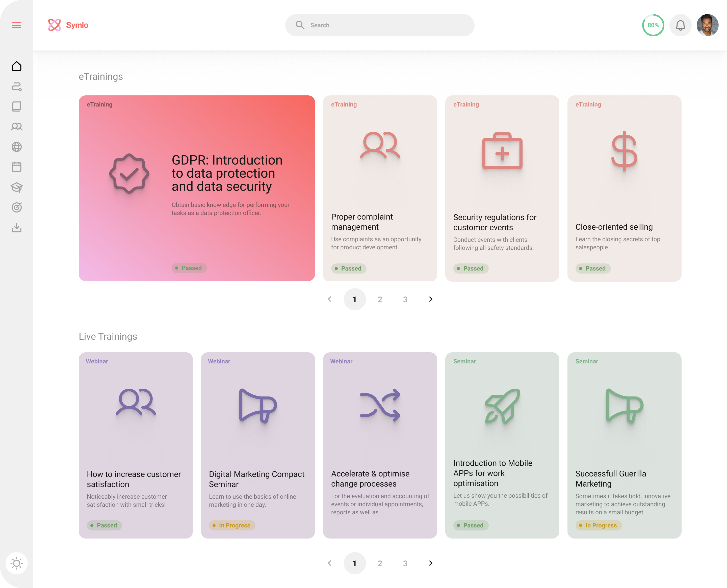727x588 pixels.
Task: Go to eTrainings next page arrow
Action: tap(431, 299)
